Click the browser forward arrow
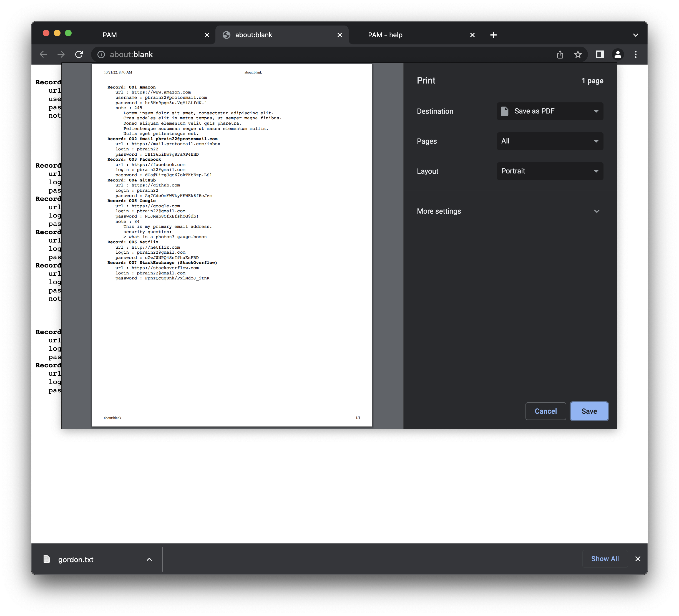Viewport: 679px width, 616px height. click(x=61, y=55)
